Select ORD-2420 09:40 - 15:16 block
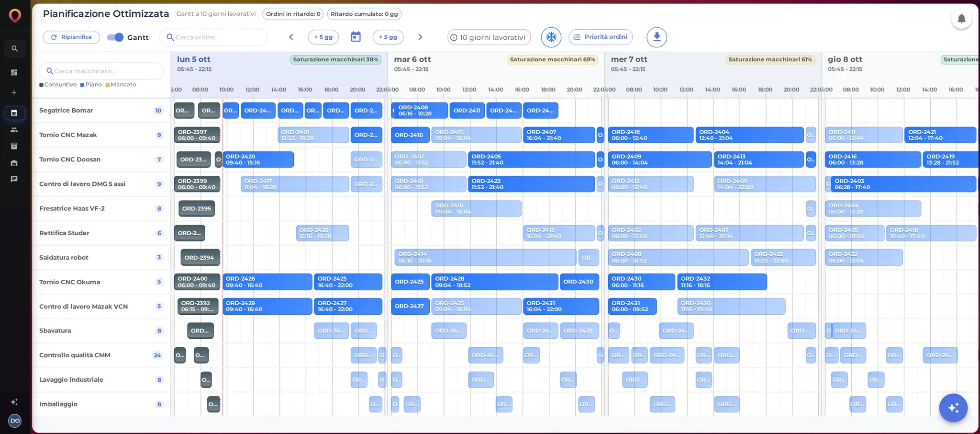 [258, 159]
